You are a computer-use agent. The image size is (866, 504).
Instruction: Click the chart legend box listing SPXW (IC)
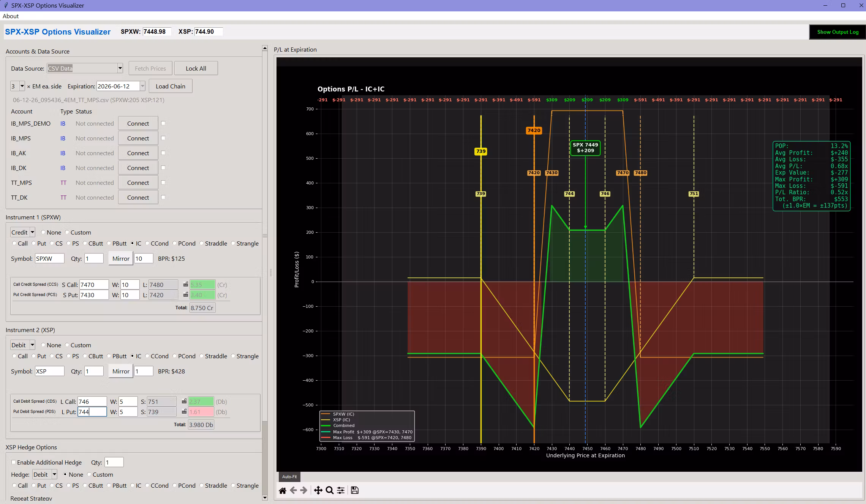367,426
